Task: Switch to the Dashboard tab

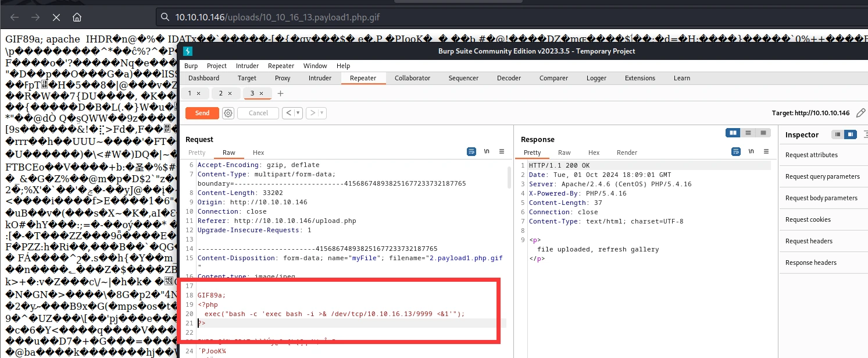Action: [204, 78]
